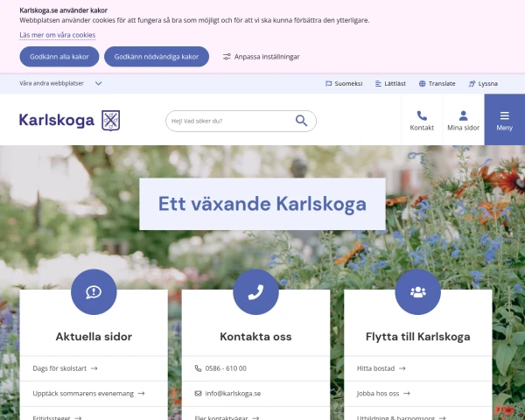Click the text-lines icon beside Lättläst

pos(378,83)
